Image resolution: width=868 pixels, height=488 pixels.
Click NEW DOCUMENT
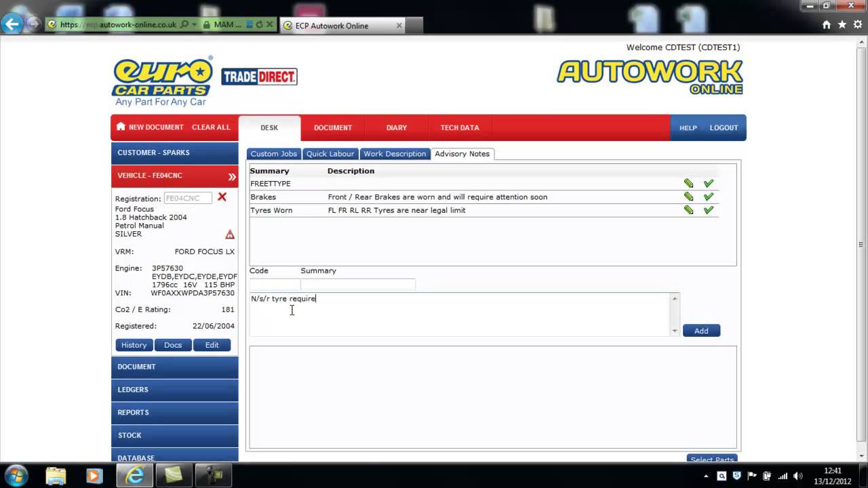156,127
